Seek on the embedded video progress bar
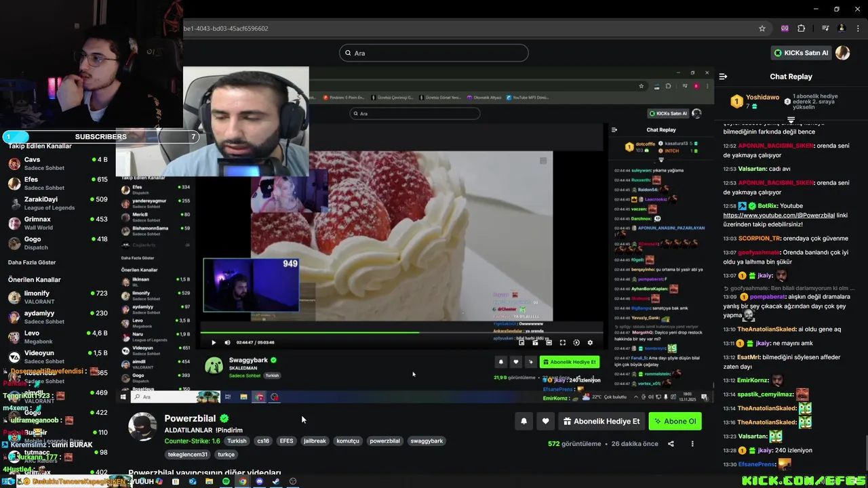This screenshot has height=488, width=868. pyautogui.click(x=401, y=332)
